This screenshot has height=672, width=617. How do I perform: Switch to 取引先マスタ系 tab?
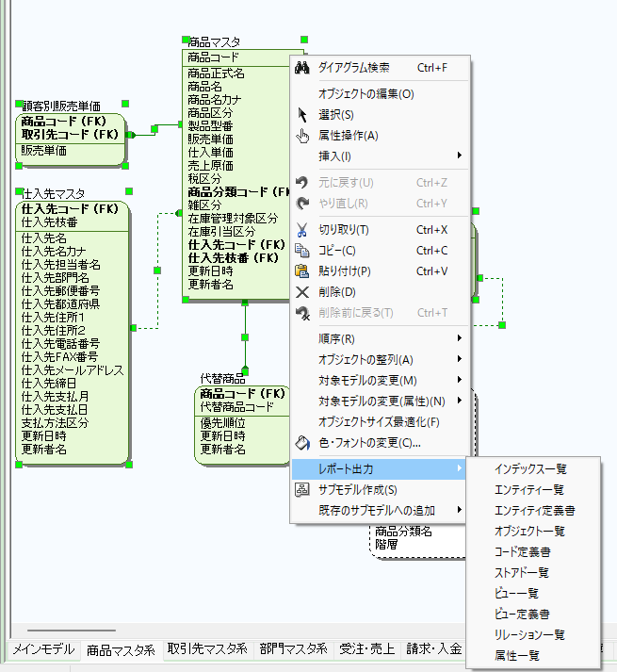click(207, 648)
